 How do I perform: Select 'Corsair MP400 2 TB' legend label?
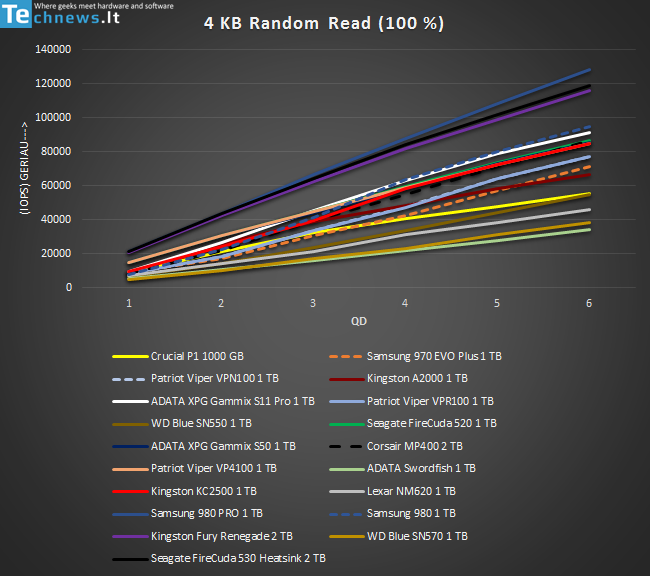tap(415, 446)
